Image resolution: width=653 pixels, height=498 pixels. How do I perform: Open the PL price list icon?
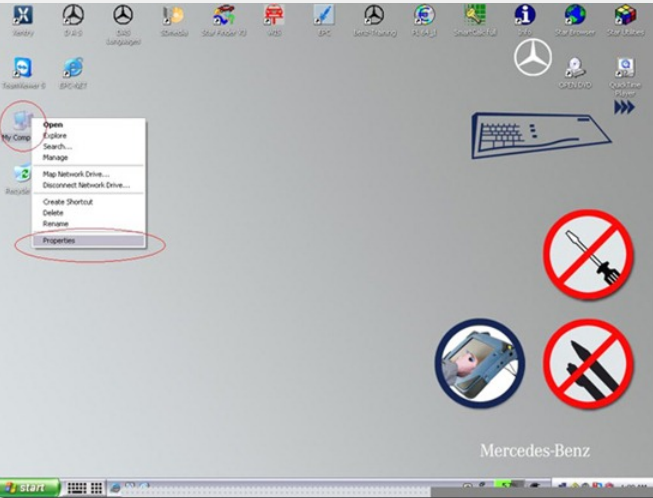coord(424,15)
